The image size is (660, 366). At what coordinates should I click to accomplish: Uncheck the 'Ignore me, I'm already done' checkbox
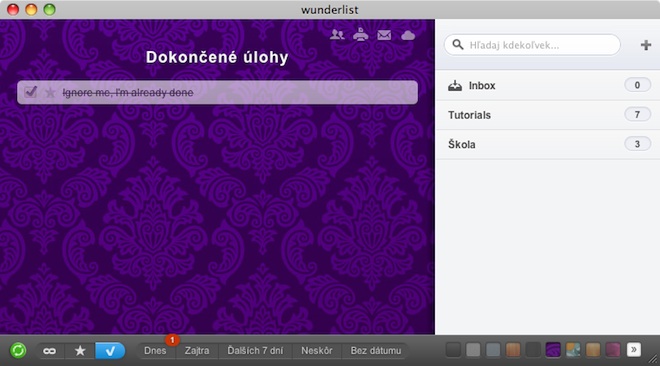30,92
